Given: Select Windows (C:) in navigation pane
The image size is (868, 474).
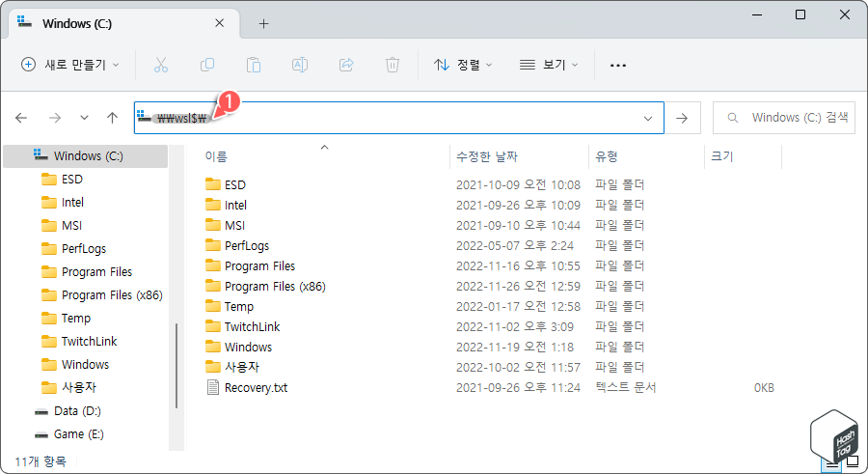Looking at the screenshot, I should [x=85, y=155].
